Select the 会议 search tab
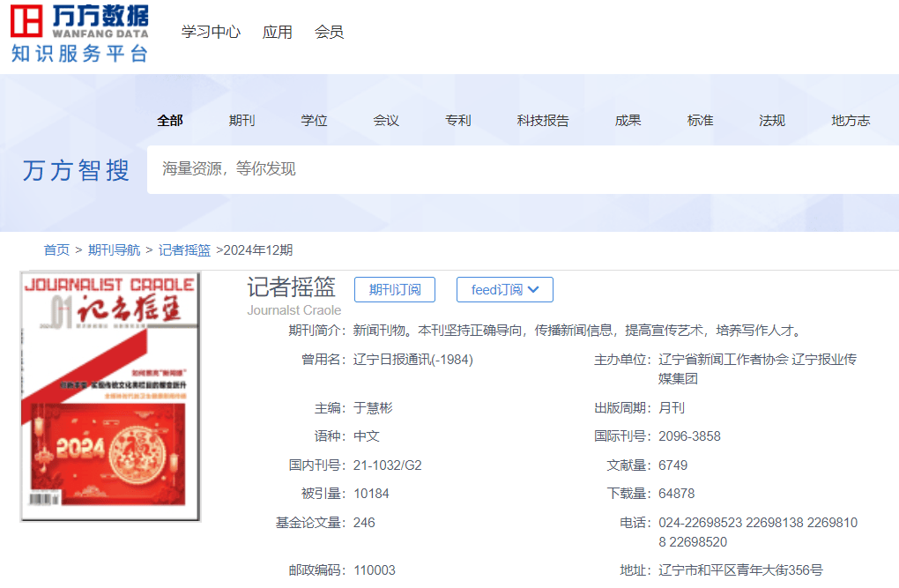This screenshot has height=588, width=899. click(x=386, y=121)
